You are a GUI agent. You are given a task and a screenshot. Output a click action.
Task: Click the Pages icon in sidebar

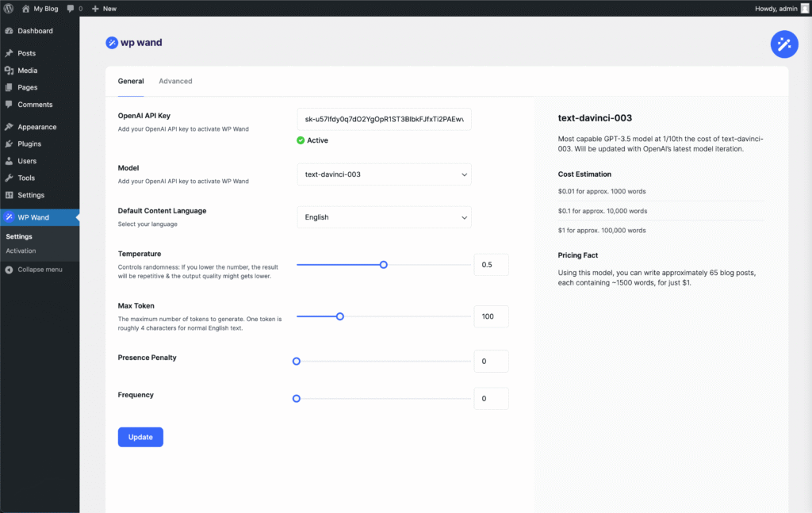[x=9, y=87]
